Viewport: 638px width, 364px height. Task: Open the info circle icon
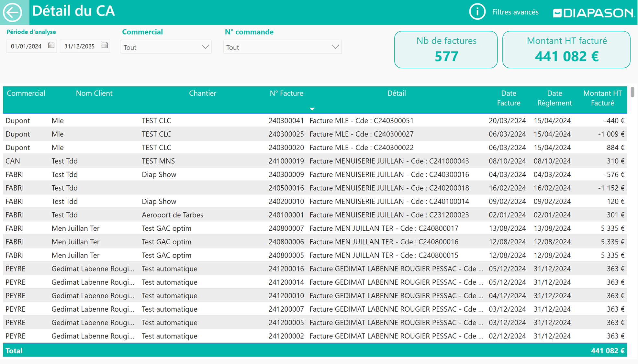[477, 12]
